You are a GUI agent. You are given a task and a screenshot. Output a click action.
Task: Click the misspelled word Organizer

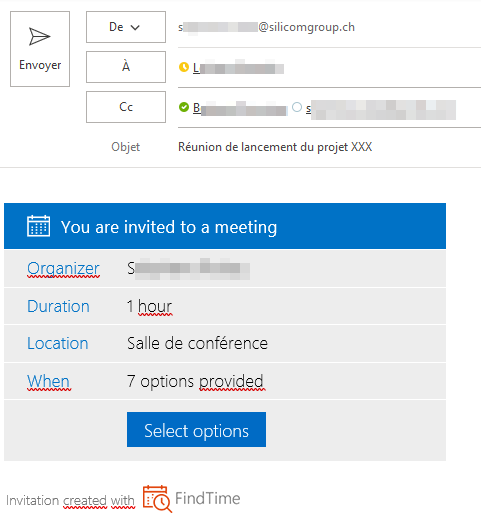pos(63,269)
